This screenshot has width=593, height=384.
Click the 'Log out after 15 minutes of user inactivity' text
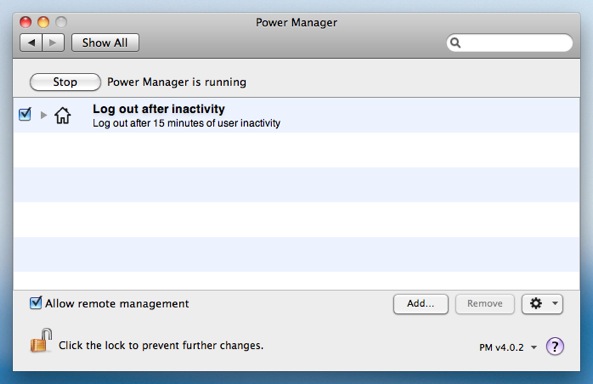pyautogui.click(x=186, y=123)
